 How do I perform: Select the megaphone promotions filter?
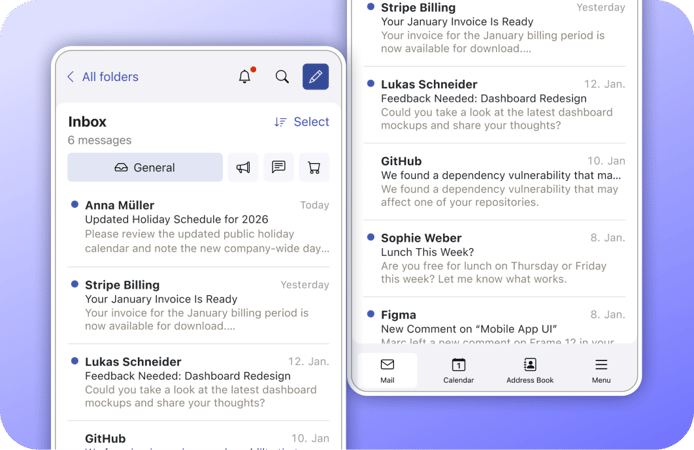243,167
